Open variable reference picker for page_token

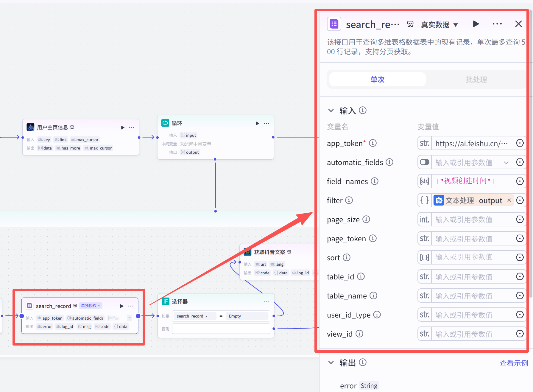[520, 239]
